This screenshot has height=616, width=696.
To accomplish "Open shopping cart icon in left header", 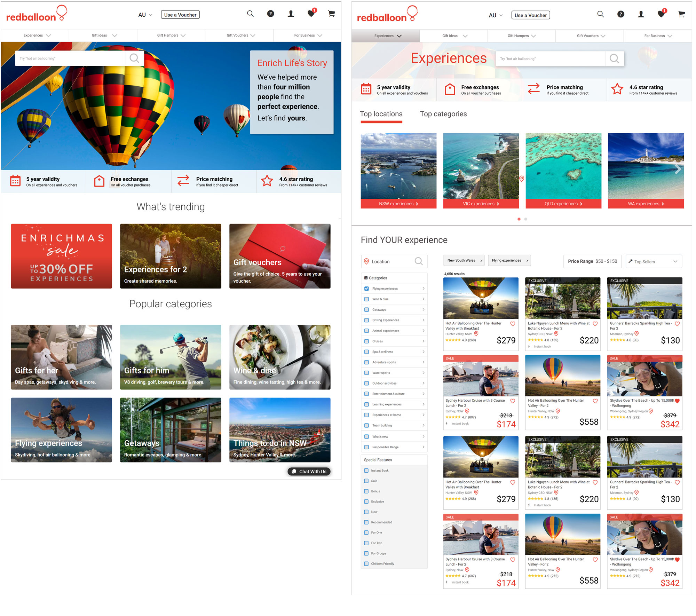I will (331, 14).
